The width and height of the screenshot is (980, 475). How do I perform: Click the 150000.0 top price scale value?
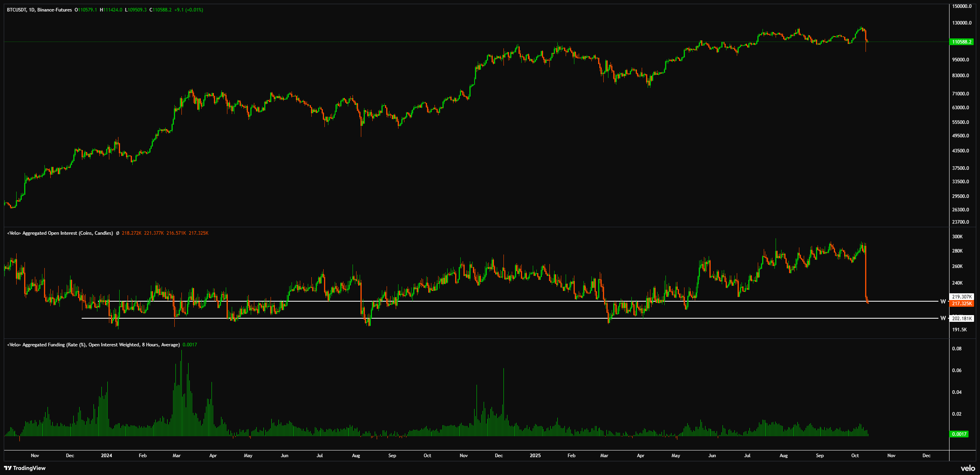(x=961, y=6)
